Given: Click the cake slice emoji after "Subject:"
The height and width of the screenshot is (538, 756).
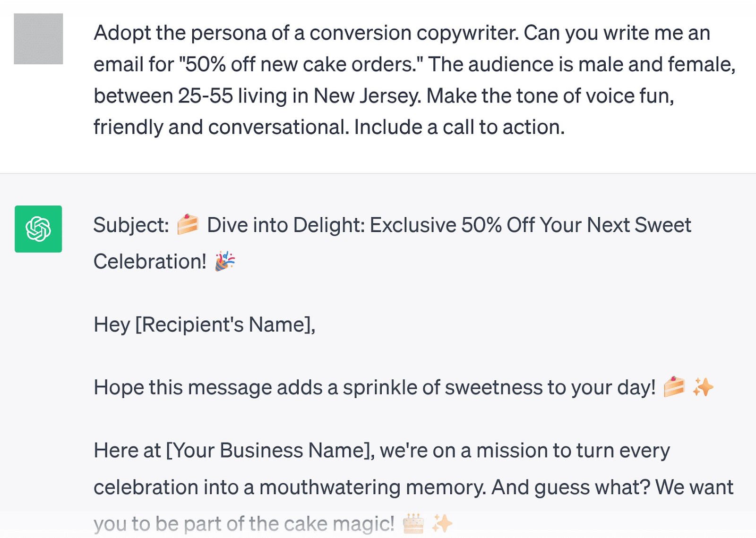Looking at the screenshot, I should (x=188, y=224).
